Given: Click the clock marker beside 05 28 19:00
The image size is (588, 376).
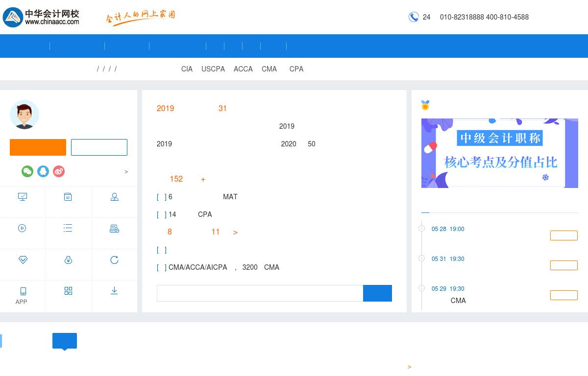Looking at the screenshot, I should point(421,229).
